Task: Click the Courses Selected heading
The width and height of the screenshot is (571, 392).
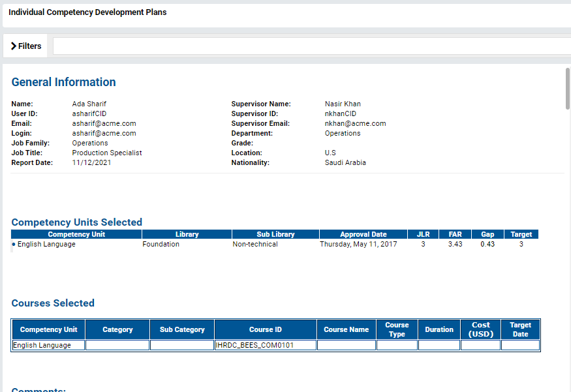Action: 53,303
